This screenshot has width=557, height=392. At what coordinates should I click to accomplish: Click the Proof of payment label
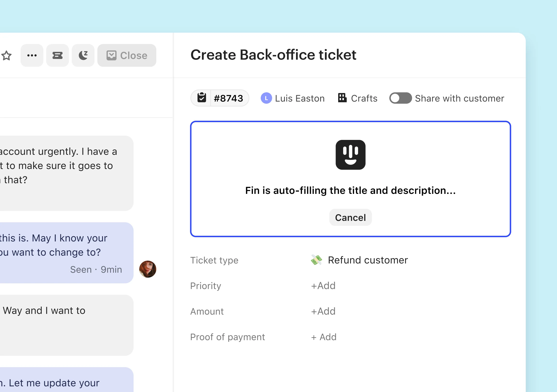click(x=228, y=337)
